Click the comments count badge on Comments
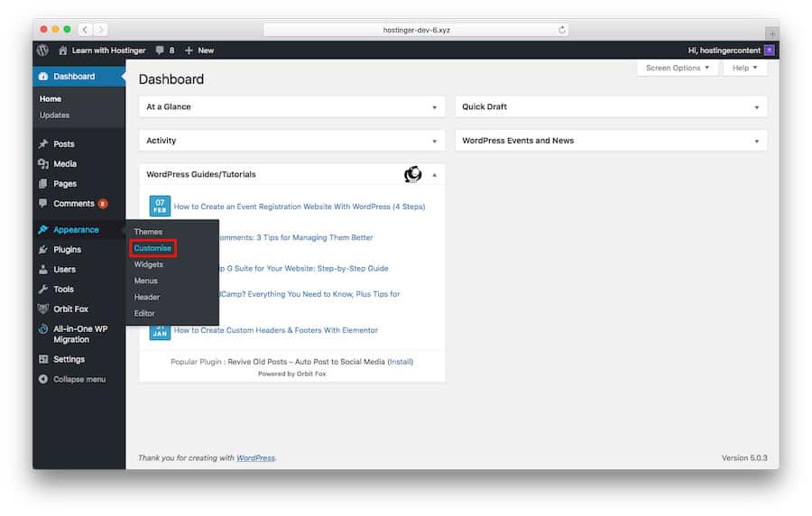Viewport: 812px width, 516px height. click(x=103, y=204)
